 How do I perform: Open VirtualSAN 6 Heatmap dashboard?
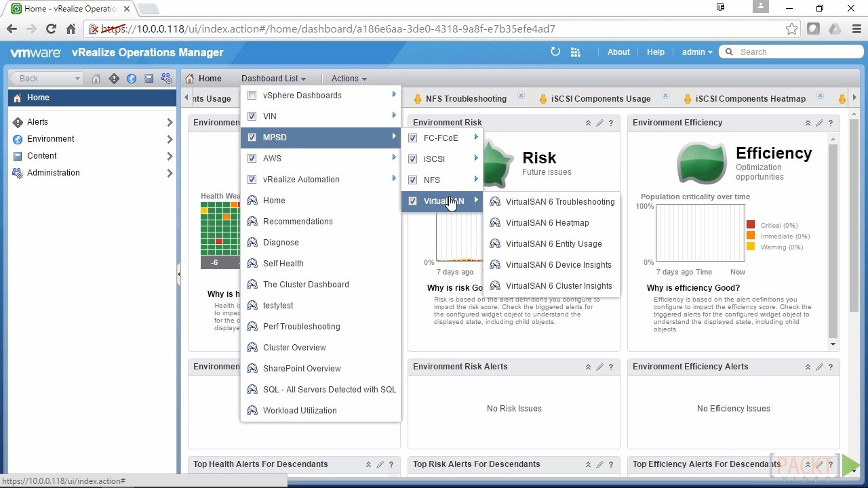coord(551,223)
